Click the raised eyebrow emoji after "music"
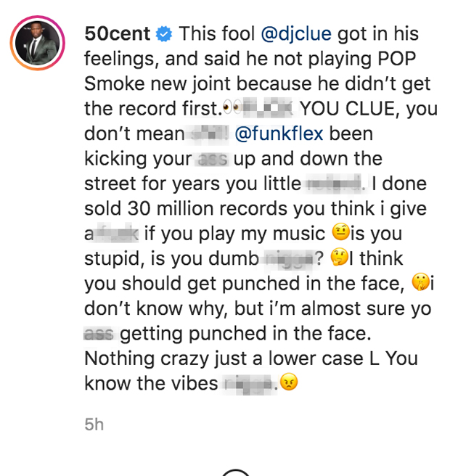 coord(340,234)
